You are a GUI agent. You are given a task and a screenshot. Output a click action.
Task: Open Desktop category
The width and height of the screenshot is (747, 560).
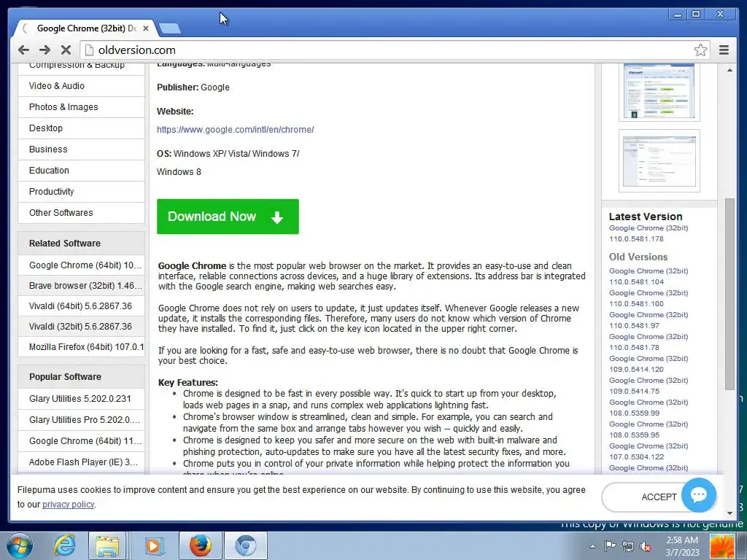pyautogui.click(x=81, y=128)
